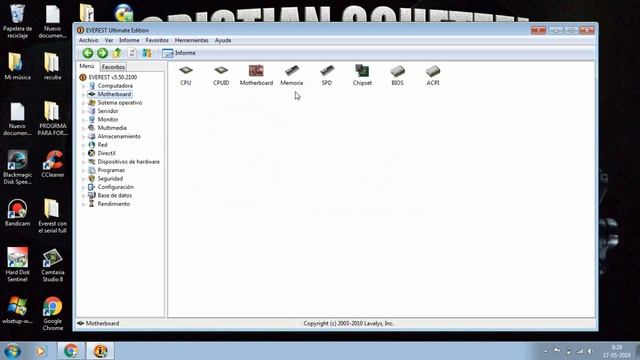Viewport: 640px width, 360px height.
Task: Open the Archivo menu
Action: pyautogui.click(x=89, y=40)
